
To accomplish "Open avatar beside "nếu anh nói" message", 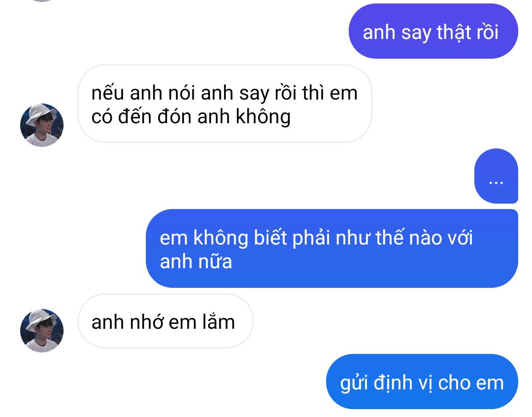I will pyautogui.click(x=42, y=125).
